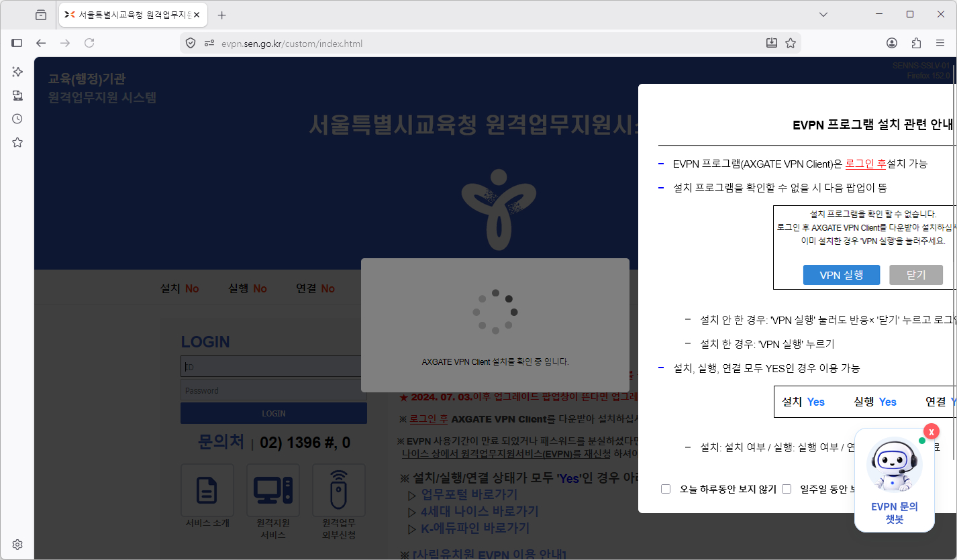Click the blue LOGIN button
The width and height of the screenshot is (957, 560).
pos(274,413)
